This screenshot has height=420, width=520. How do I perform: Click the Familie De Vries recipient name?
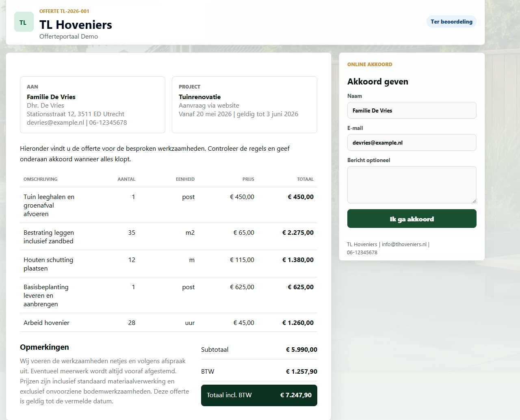51,97
